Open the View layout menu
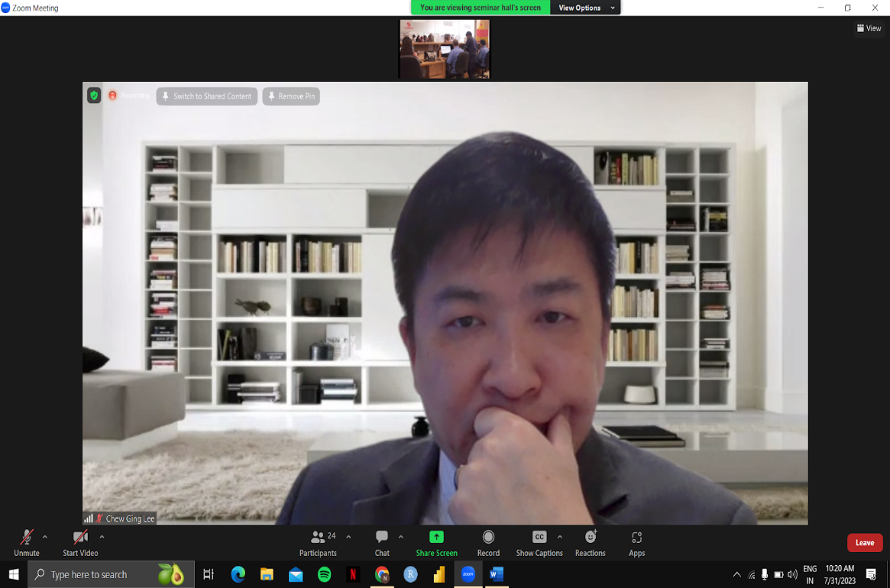 (869, 28)
